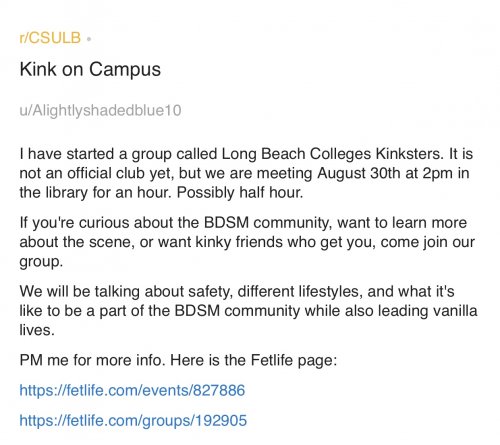Image resolution: width=500 pixels, height=445 pixels.
Task: Click the first paragraph about Long Beach Colleges Kinksters
Action: coord(246,173)
